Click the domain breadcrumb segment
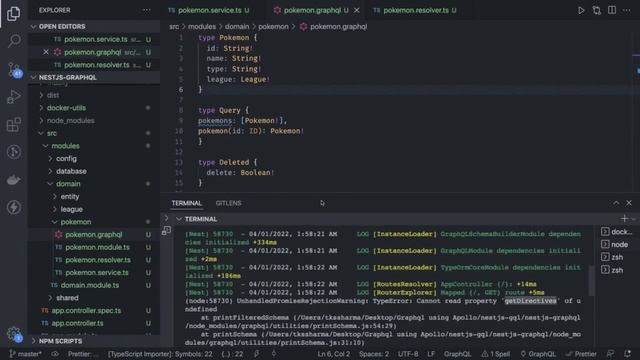The height and width of the screenshot is (360, 640). tap(237, 27)
